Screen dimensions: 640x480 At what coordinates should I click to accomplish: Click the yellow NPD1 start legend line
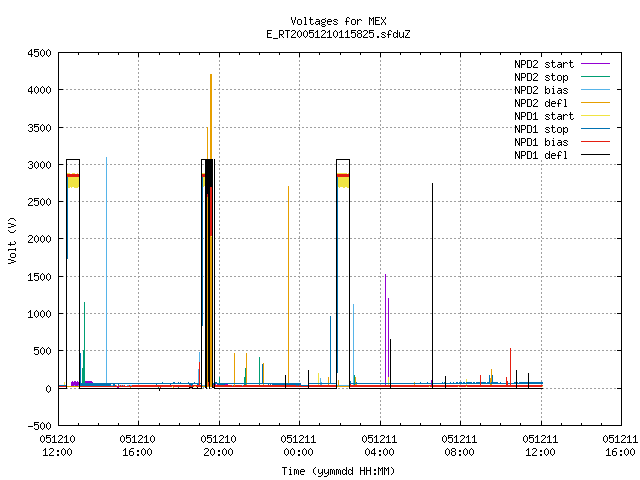tap(595, 116)
